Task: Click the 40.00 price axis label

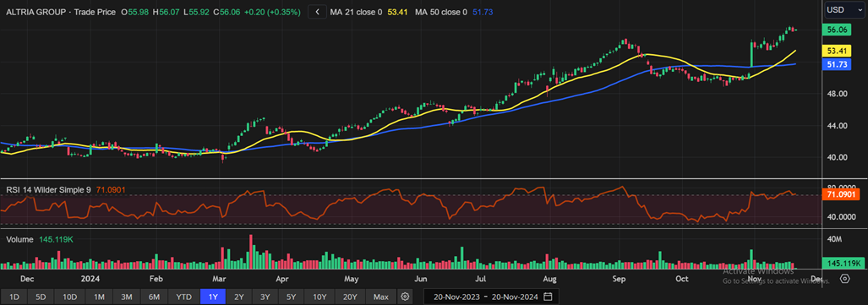Action: coord(837,157)
